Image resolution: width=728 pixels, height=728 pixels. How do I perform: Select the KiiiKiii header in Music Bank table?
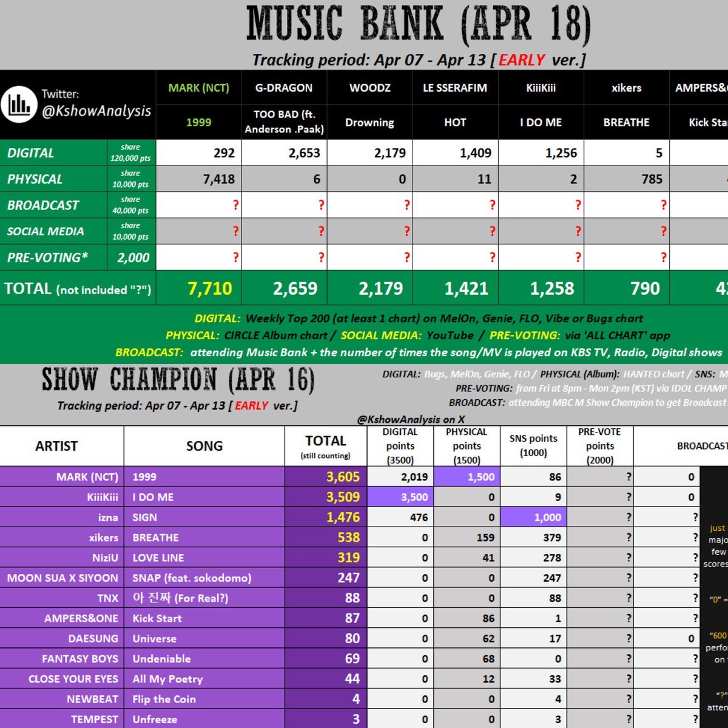tap(541, 88)
